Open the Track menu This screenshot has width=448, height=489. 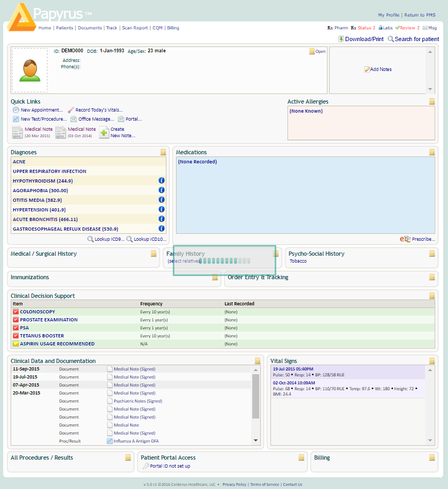[111, 28]
